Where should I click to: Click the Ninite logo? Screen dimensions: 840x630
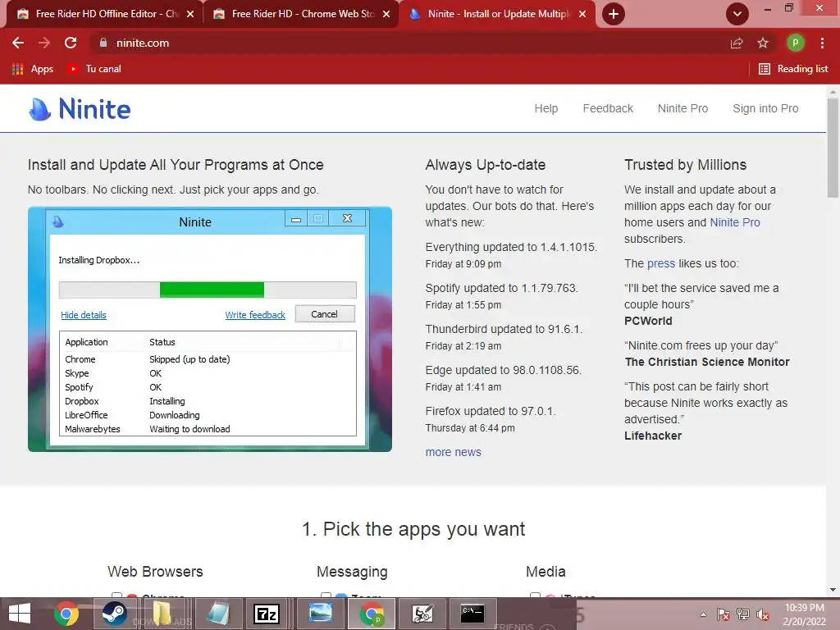click(x=80, y=109)
